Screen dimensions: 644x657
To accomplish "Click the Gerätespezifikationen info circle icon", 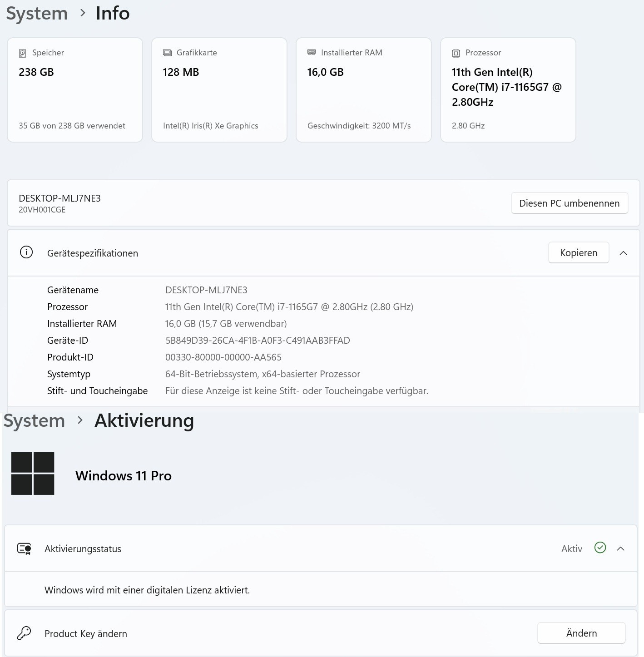I will click(x=26, y=252).
